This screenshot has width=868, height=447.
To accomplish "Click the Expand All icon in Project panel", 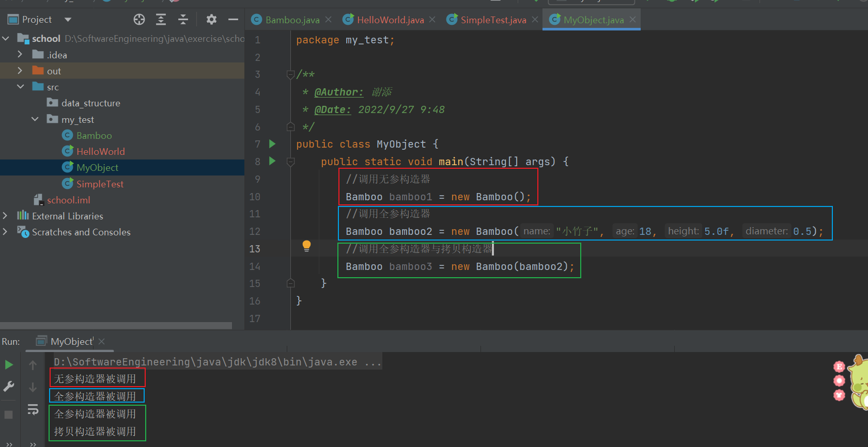I will point(161,20).
